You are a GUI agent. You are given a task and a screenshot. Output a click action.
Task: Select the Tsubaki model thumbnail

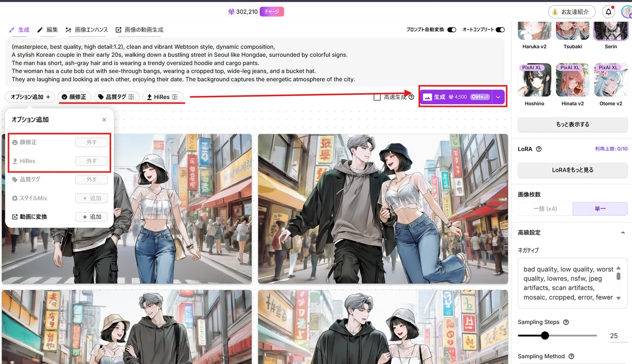click(572, 31)
